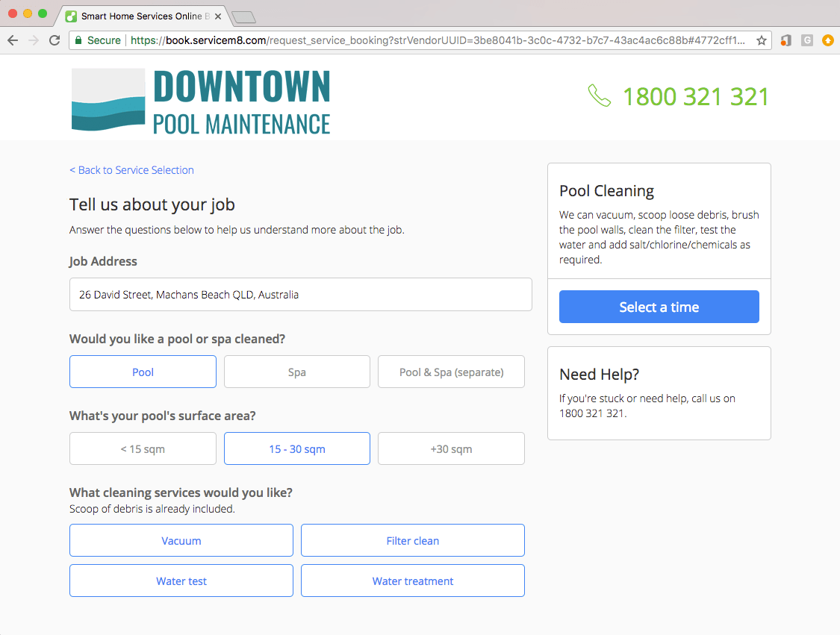
Task: Click the Downtown Pool Maintenance logo
Action: click(201, 100)
